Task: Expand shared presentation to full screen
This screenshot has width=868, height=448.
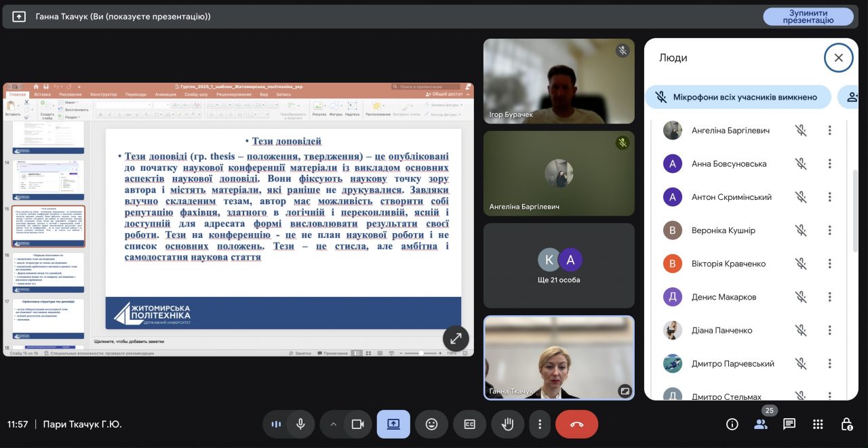Action: [456, 338]
